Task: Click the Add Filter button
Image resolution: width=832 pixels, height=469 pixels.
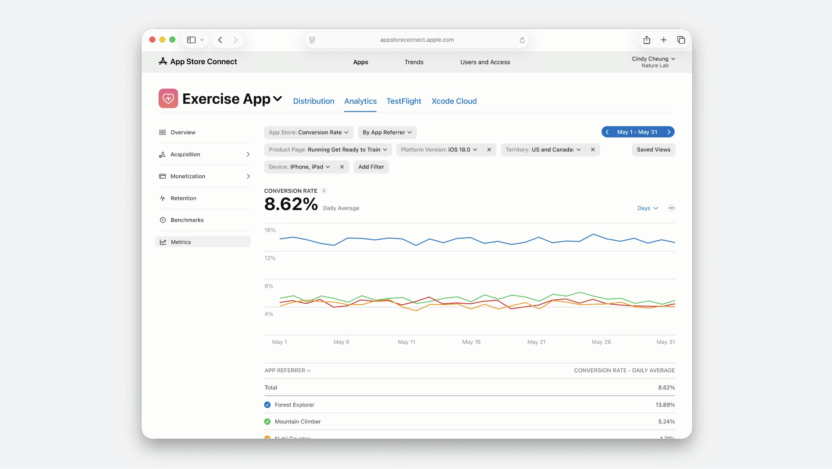Action: tap(371, 167)
